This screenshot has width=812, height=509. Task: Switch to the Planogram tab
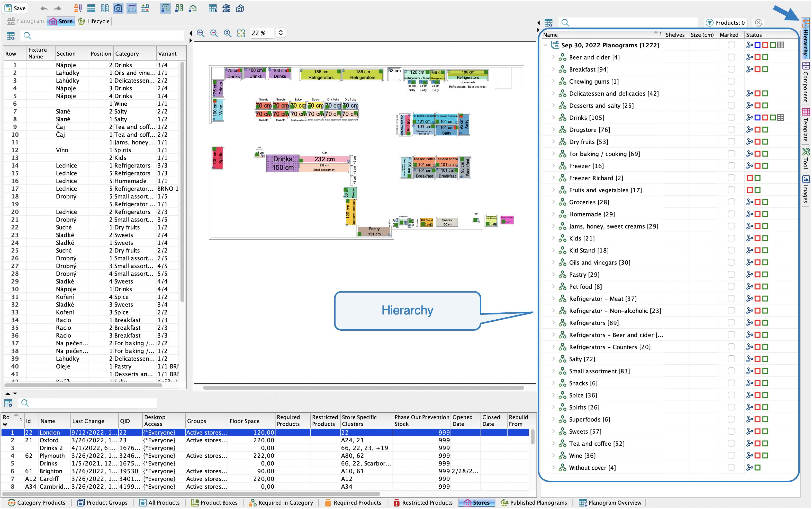point(25,21)
